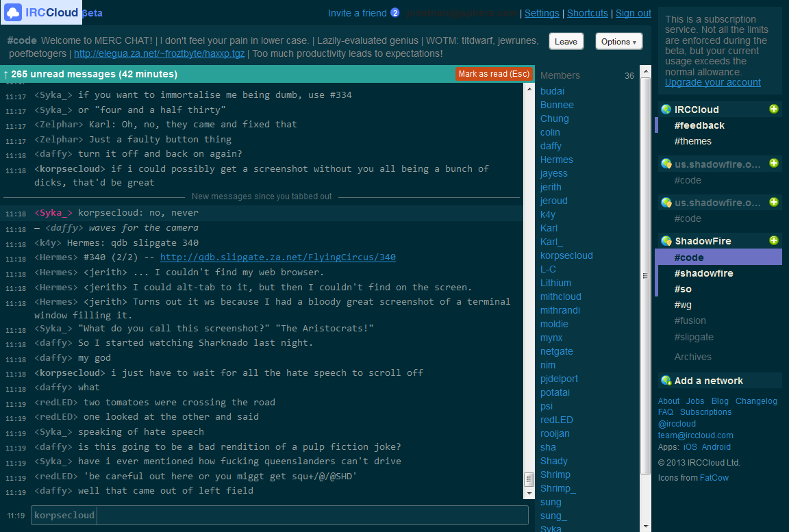Click the Mark as read button

coord(494,73)
